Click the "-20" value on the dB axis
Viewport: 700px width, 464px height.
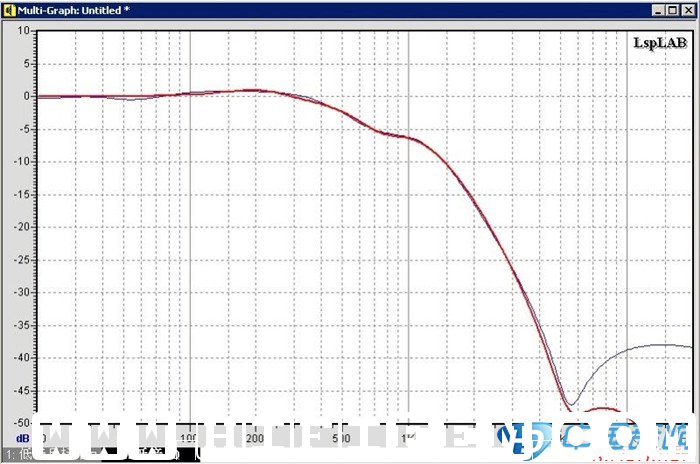point(21,227)
